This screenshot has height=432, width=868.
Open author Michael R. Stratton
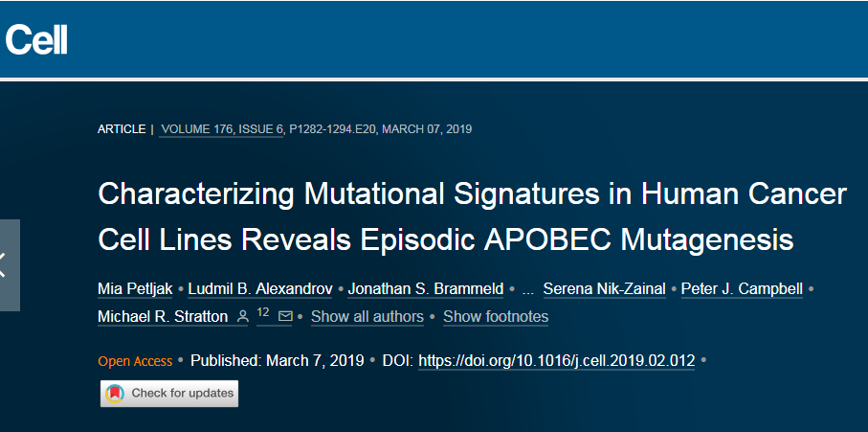(x=163, y=317)
